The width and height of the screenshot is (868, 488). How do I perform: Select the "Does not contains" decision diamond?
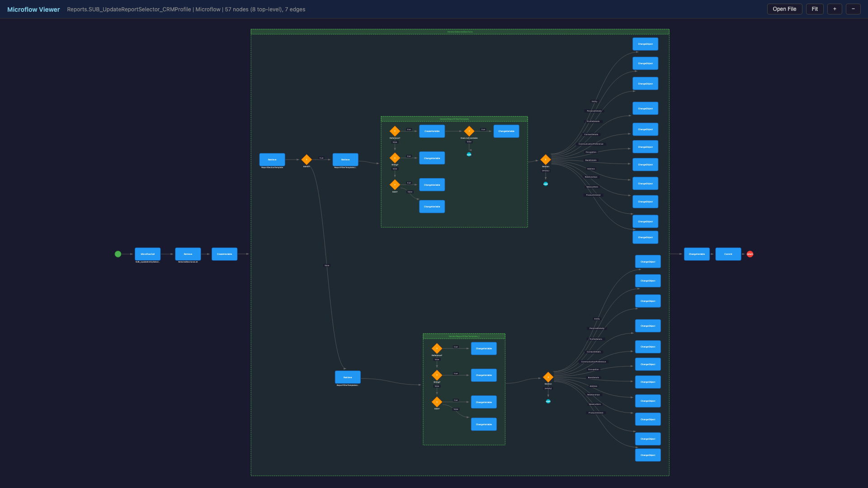[469, 131]
